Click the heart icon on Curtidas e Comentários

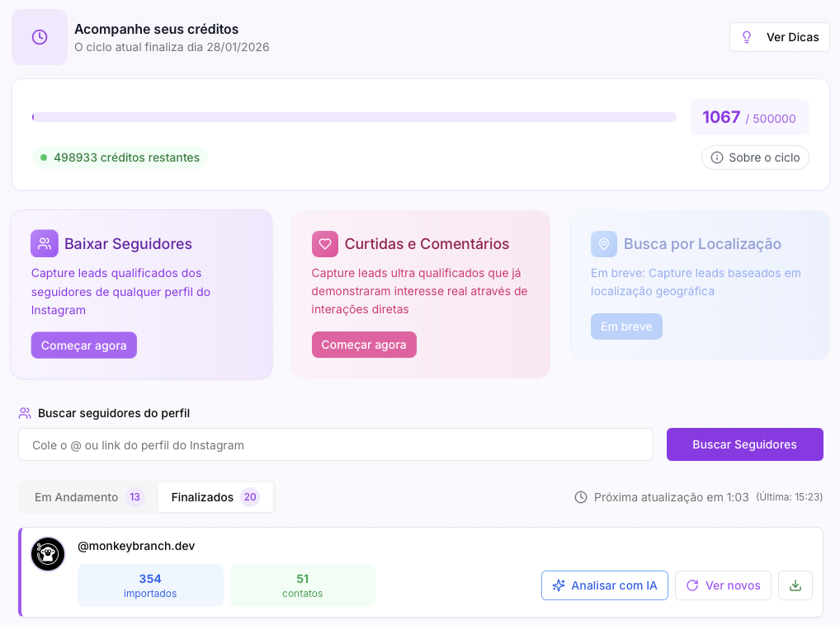point(325,243)
